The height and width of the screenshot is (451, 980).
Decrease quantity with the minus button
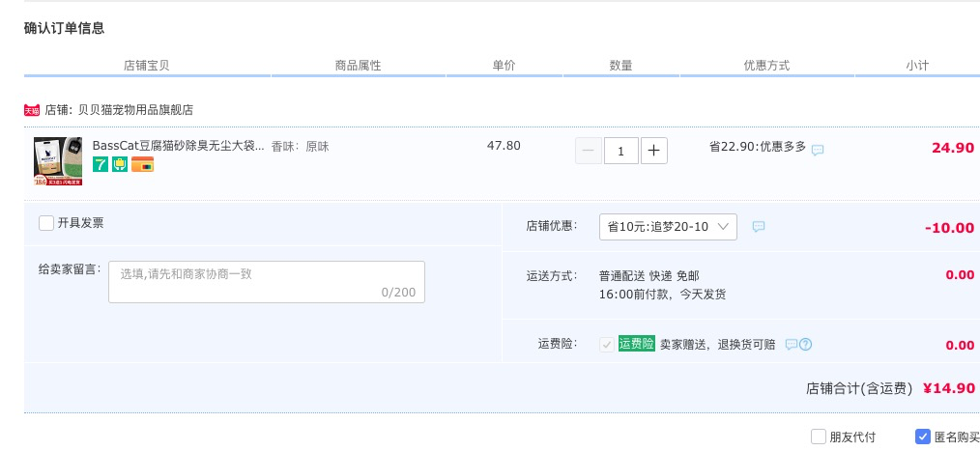pyautogui.click(x=589, y=151)
